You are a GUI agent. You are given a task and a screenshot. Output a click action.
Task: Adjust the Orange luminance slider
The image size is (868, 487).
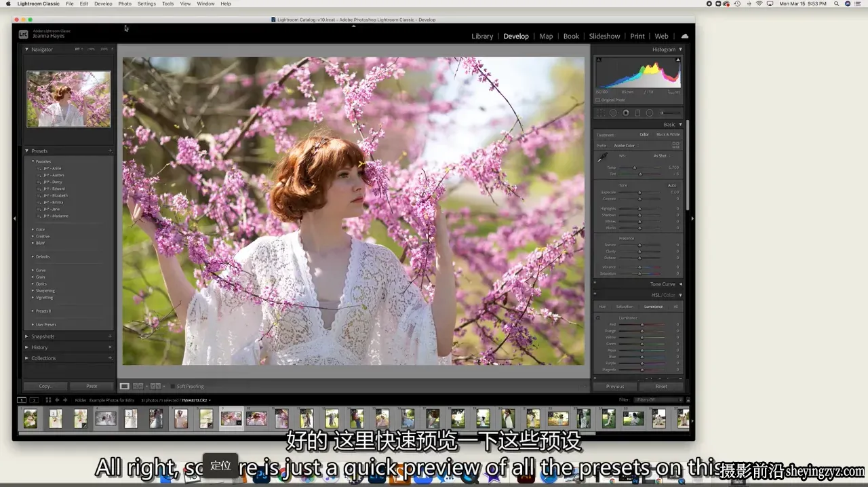coord(642,331)
